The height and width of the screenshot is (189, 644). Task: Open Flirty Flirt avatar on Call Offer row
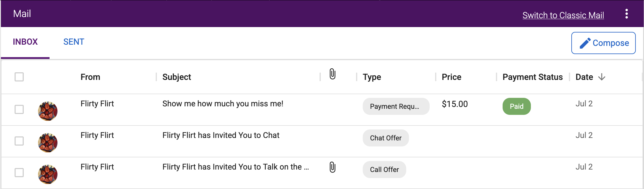click(48, 174)
